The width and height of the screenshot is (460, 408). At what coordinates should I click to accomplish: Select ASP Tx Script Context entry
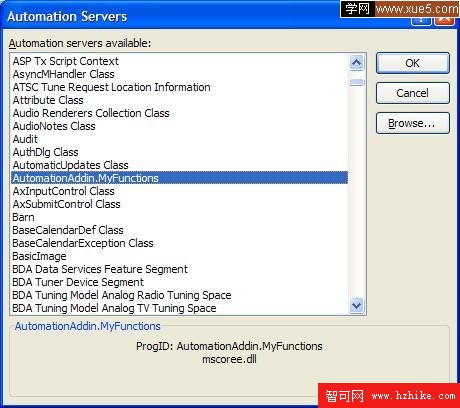pyautogui.click(x=66, y=61)
